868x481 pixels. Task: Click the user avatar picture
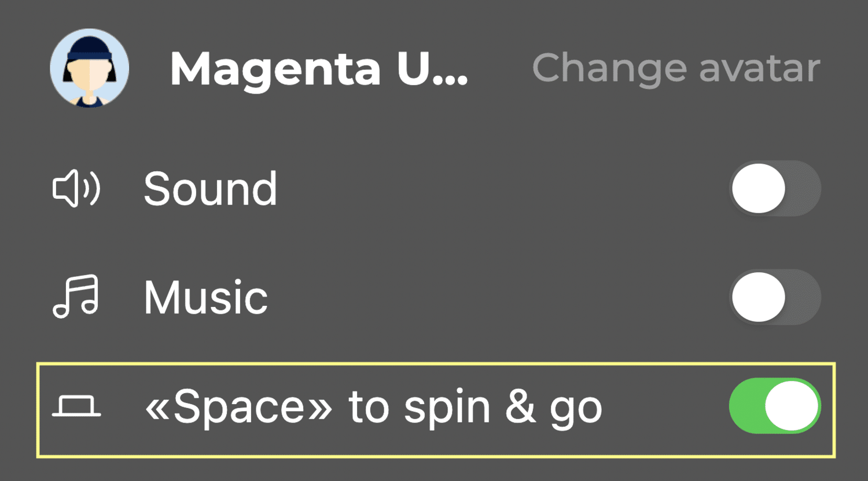tap(89, 68)
